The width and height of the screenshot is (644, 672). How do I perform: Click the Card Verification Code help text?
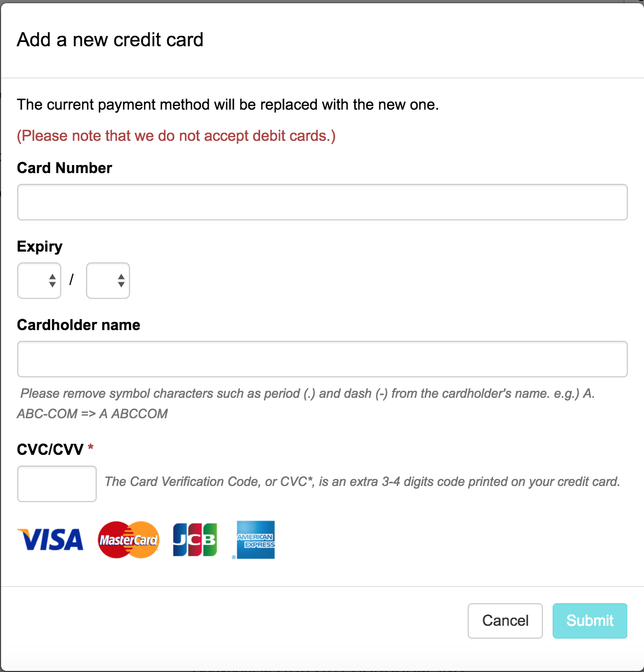pos(362,482)
